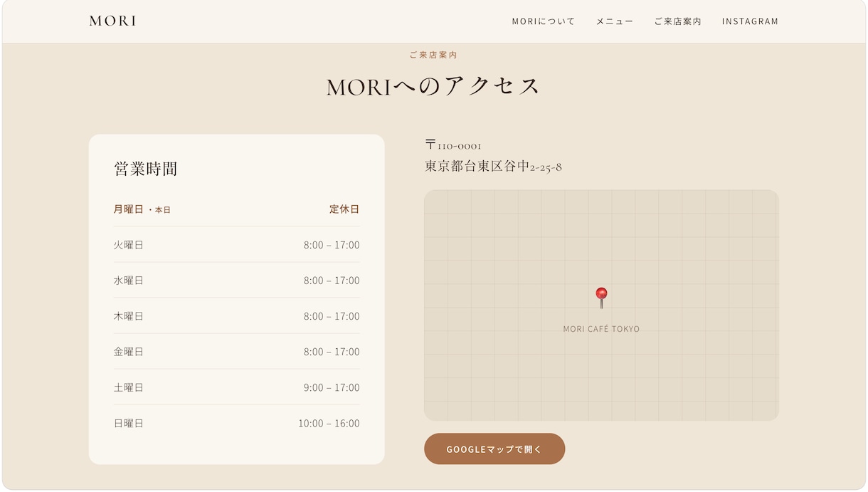Click the 火曜日 row label
The width and height of the screenshot is (868, 492).
click(128, 245)
